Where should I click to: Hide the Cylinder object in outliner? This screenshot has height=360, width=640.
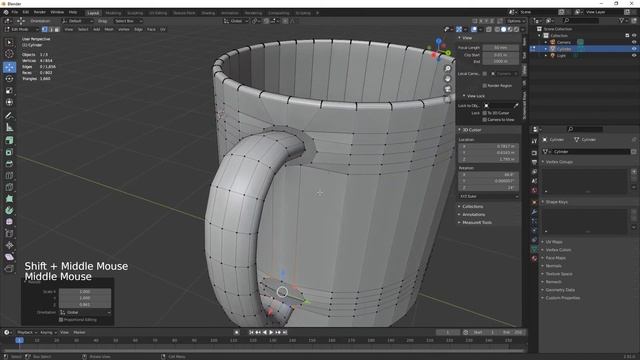click(634, 49)
